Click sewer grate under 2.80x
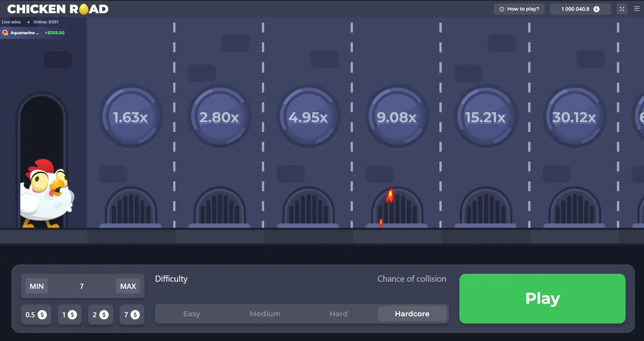This screenshot has height=341, width=644. click(220, 207)
